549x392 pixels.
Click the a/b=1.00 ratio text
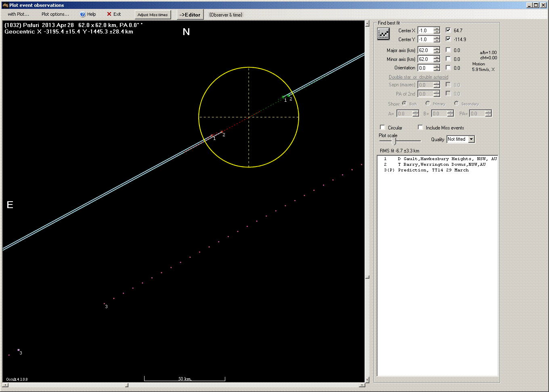(488, 52)
